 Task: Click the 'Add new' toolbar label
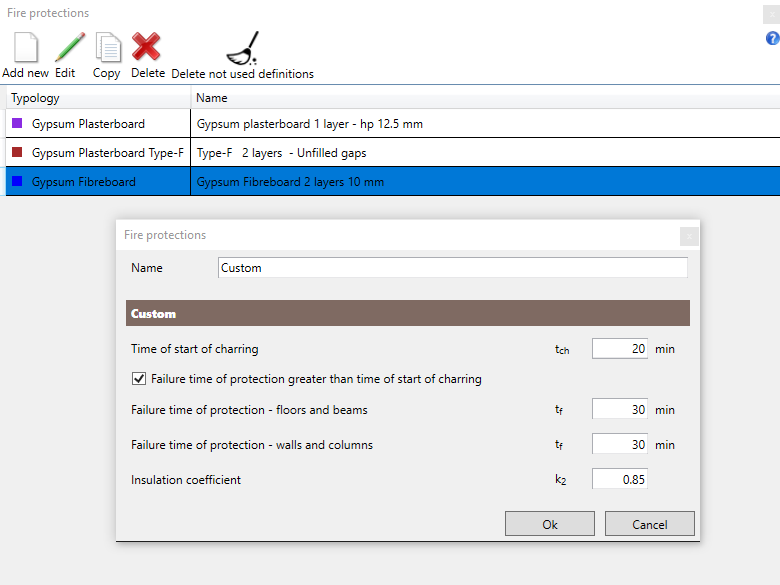25,73
